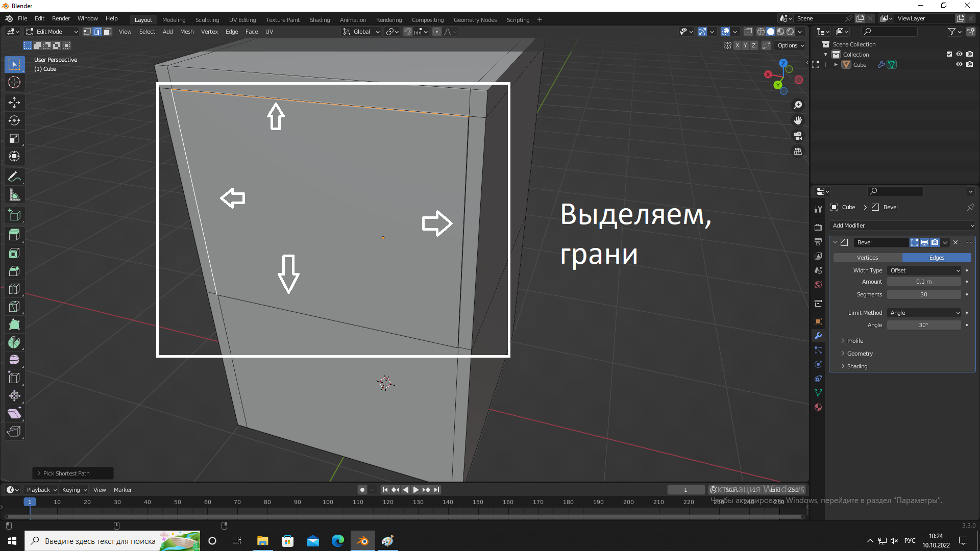
Task: Select Edges option in Bevel modifier
Action: point(937,258)
